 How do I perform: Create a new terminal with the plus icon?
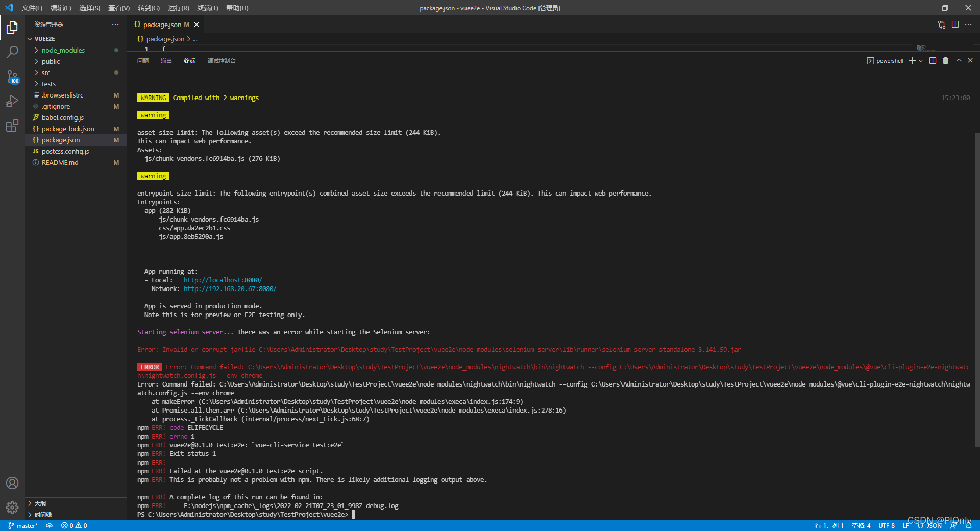pos(912,61)
